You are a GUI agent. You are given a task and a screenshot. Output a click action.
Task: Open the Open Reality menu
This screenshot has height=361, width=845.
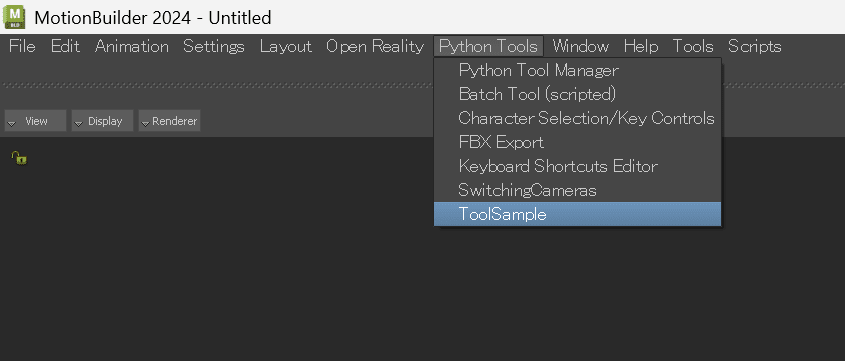pos(375,46)
